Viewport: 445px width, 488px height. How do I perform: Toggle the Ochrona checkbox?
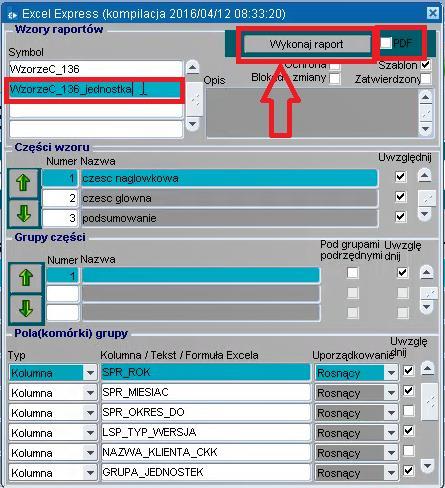335,65
